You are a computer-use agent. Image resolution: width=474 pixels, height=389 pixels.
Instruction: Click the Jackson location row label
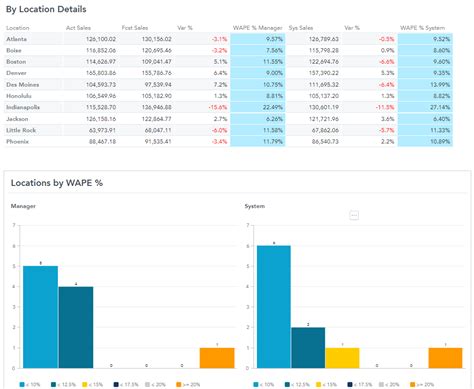click(x=17, y=119)
